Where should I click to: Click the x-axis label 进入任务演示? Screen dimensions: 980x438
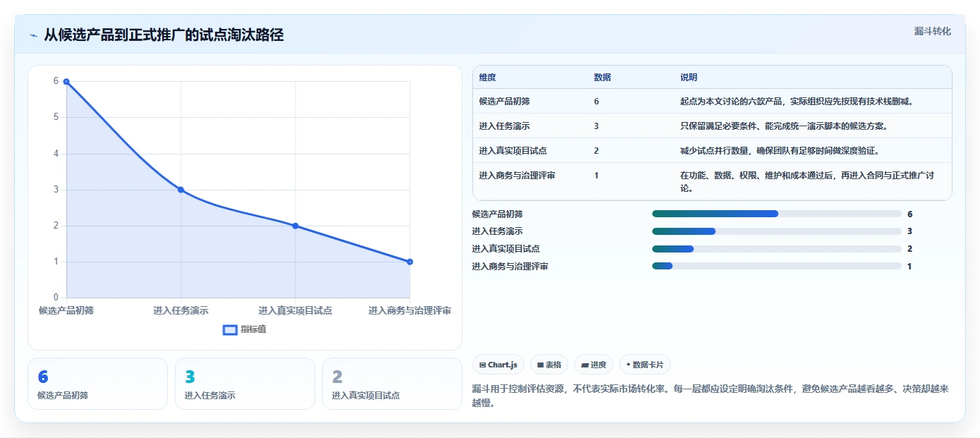180,310
